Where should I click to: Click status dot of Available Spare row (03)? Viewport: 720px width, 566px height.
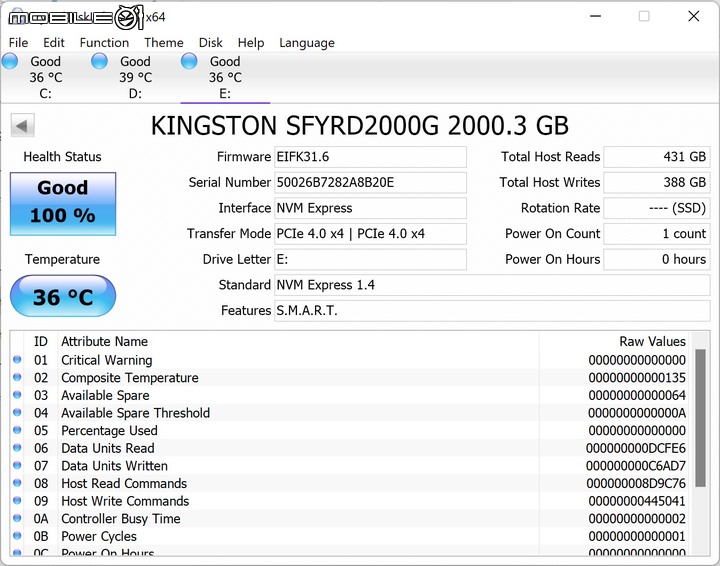tap(17, 395)
